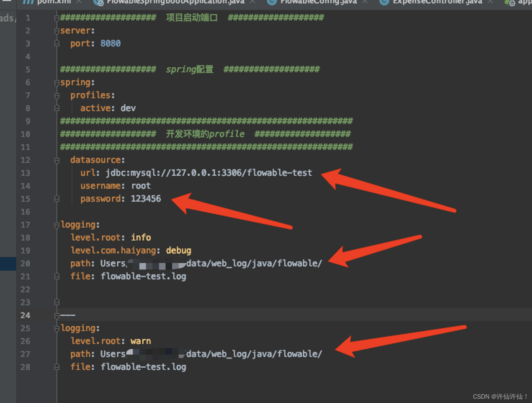The width and height of the screenshot is (532, 403).
Task: Click the --- document separator on line 24
Action: pos(68,315)
